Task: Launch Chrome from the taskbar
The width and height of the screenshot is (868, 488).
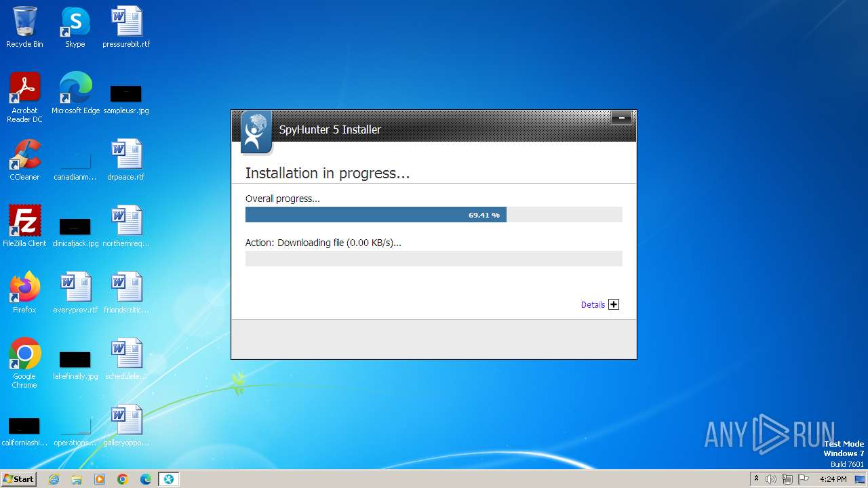Action: click(x=123, y=479)
